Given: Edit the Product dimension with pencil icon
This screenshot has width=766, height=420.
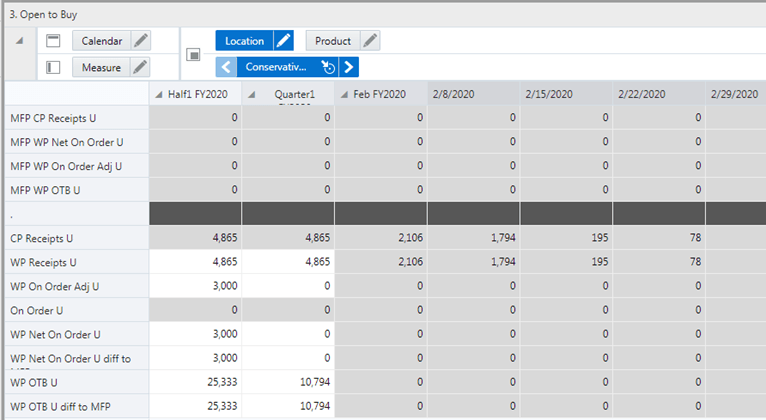Looking at the screenshot, I should (370, 41).
